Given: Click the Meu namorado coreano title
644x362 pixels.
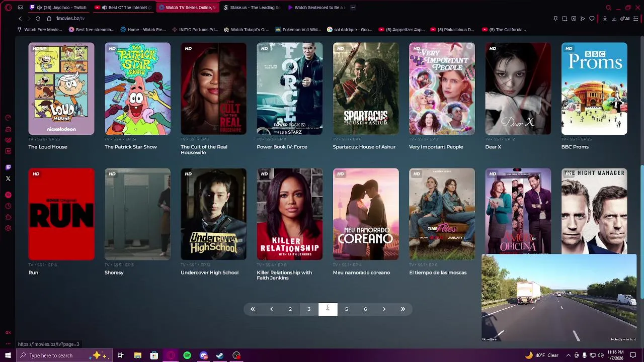Looking at the screenshot, I should 361,273.
